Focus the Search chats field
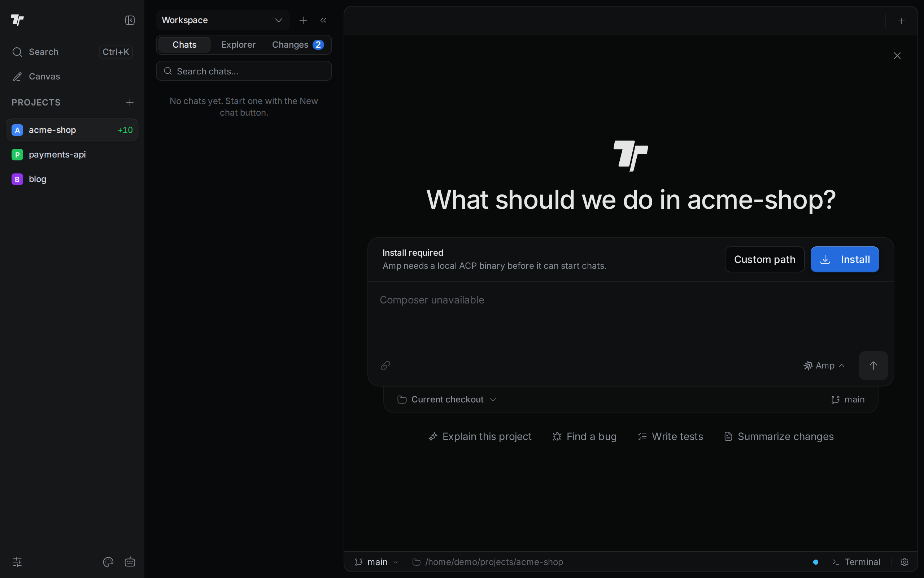 (244, 71)
